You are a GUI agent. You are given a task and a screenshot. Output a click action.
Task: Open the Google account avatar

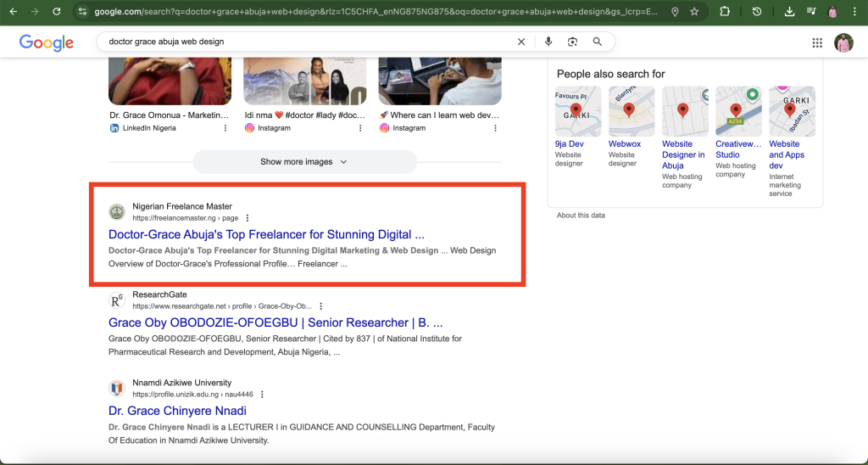[x=843, y=42]
